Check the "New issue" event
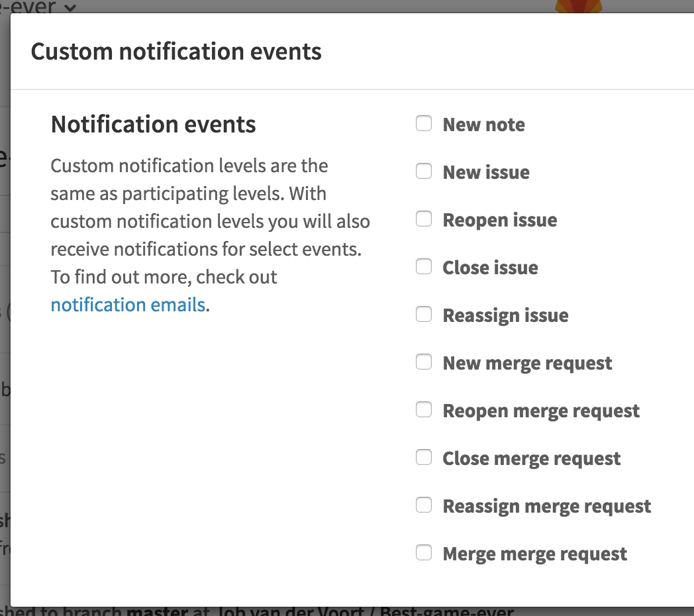Image resolution: width=694 pixels, height=616 pixels. tap(423, 171)
